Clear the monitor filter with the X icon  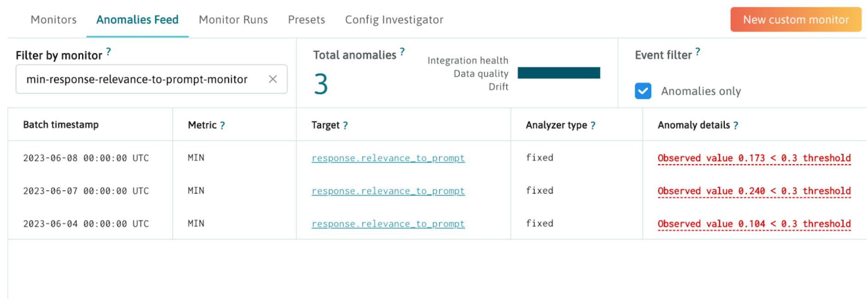click(273, 79)
